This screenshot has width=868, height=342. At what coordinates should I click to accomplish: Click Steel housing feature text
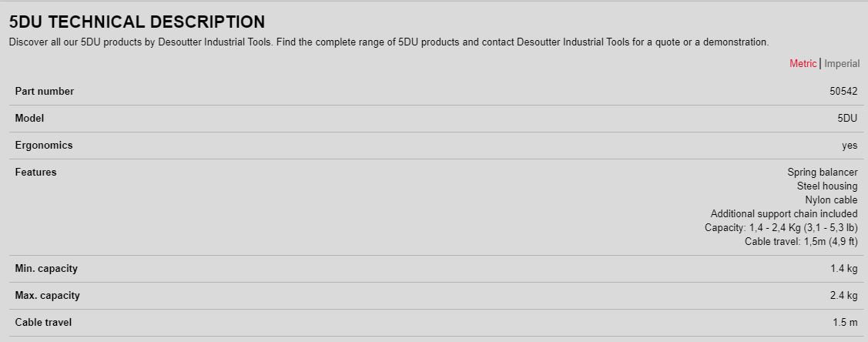tap(827, 186)
